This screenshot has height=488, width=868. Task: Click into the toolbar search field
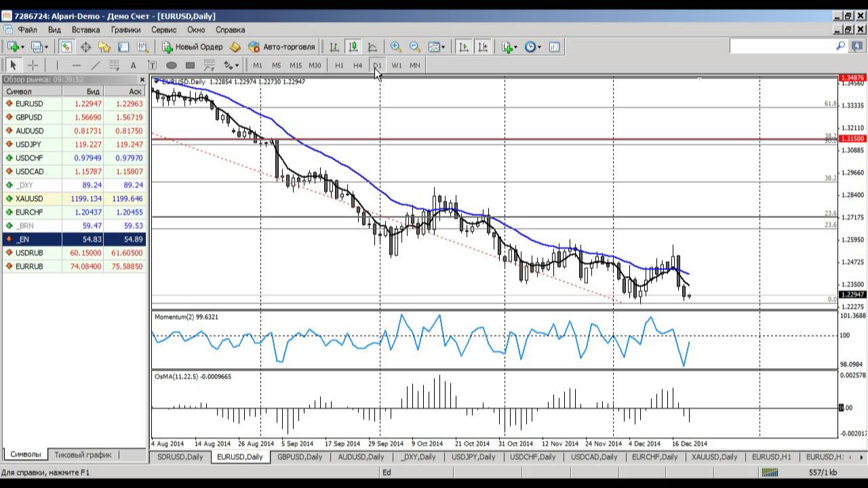(x=783, y=46)
